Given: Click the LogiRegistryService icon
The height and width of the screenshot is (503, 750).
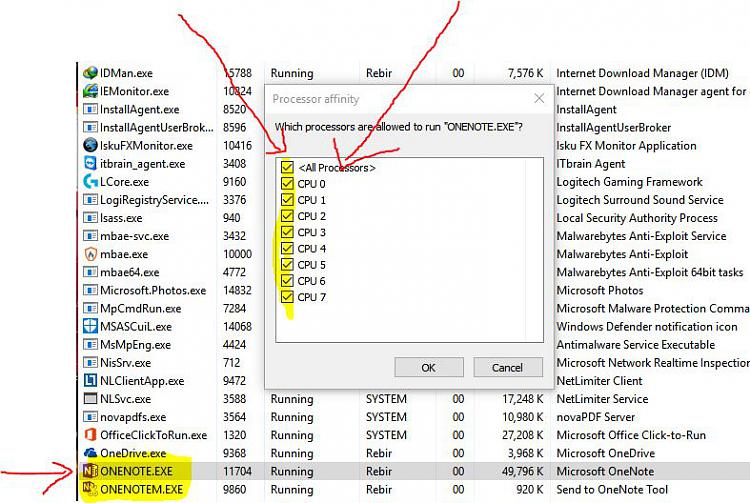Looking at the screenshot, I should point(90,199).
